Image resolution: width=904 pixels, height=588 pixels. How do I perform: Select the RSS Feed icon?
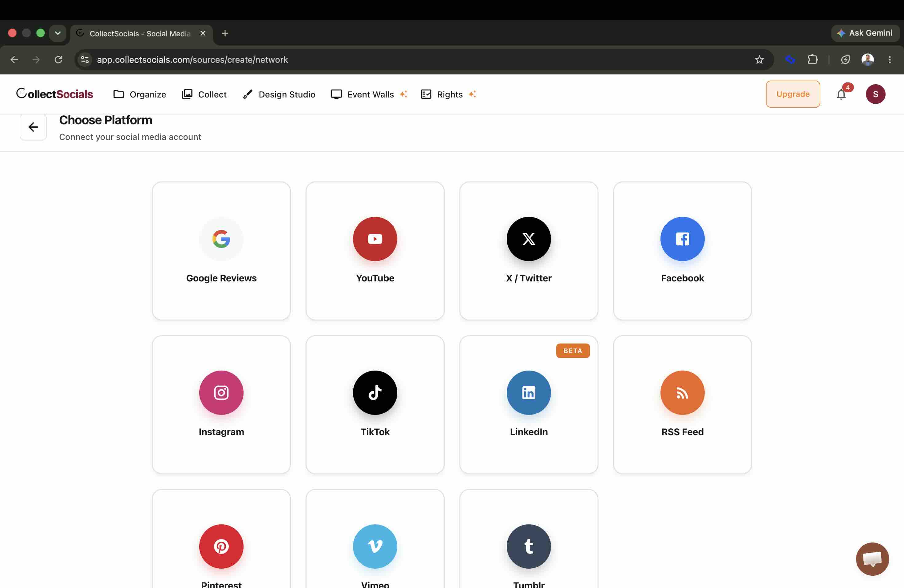(682, 393)
